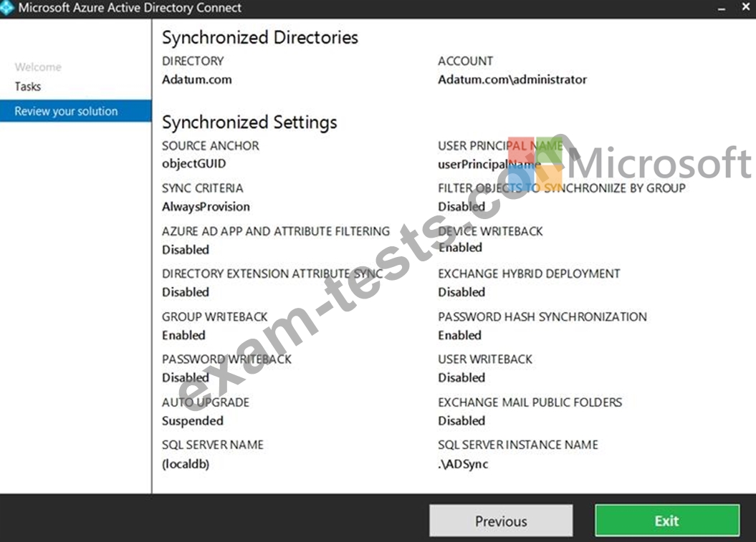Click Disabled under Exchange Hybrid Deployment
The width and height of the screenshot is (756, 542).
click(461, 292)
